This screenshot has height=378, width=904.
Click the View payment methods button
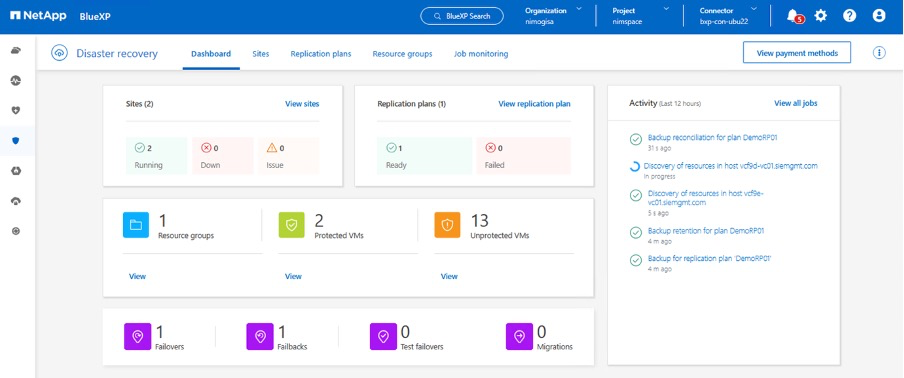[796, 53]
